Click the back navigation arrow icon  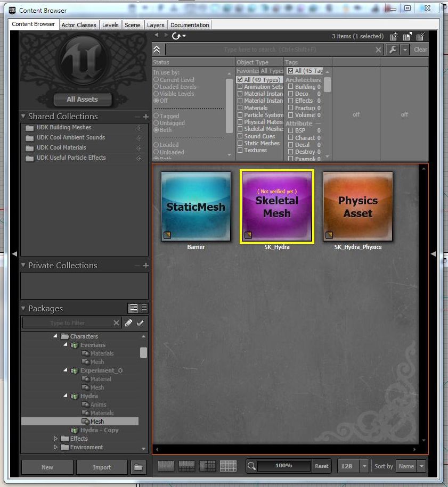[x=157, y=35]
